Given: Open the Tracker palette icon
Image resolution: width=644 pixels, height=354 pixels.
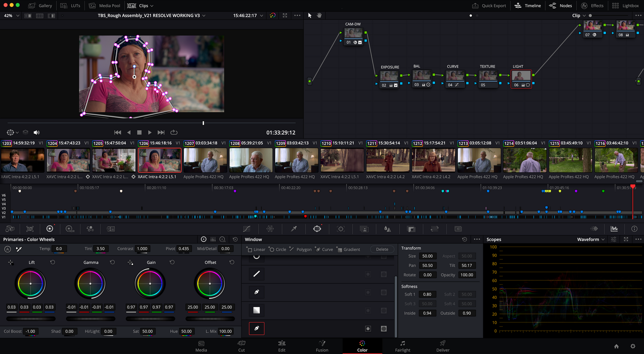Looking at the screenshot, I should tap(341, 229).
